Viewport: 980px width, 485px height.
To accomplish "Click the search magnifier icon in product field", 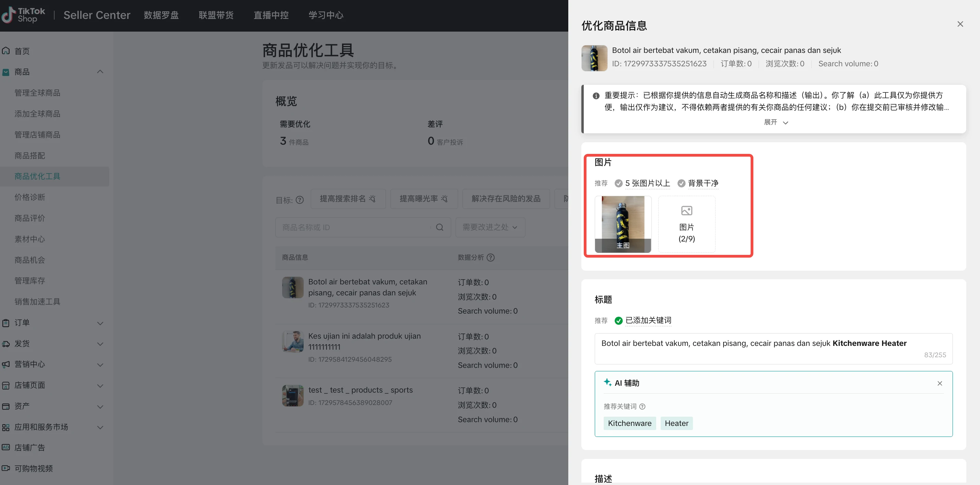I will (440, 227).
